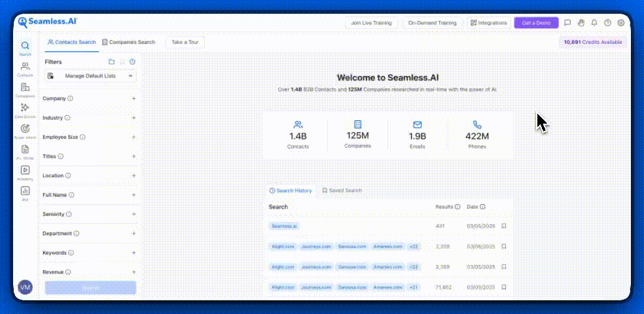Click the info icon beside Company filter
This screenshot has width=644, height=314.
[x=70, y=99]
